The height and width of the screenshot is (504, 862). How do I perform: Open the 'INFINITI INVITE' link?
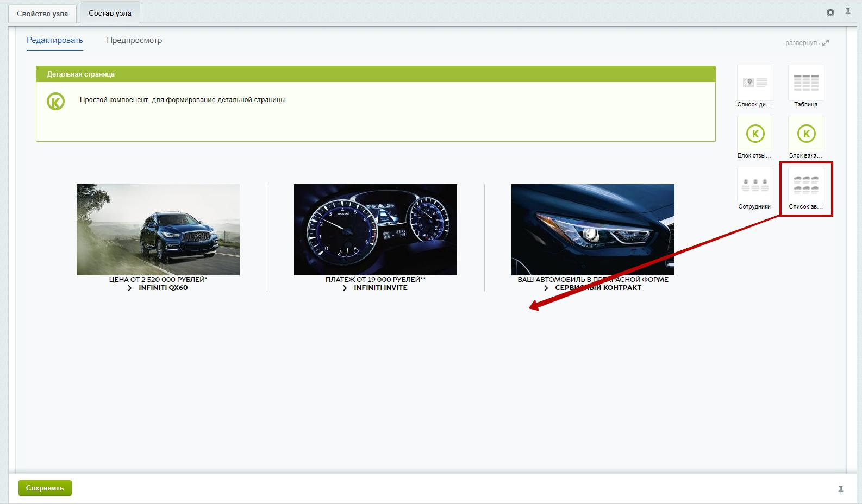coord(380,288)
